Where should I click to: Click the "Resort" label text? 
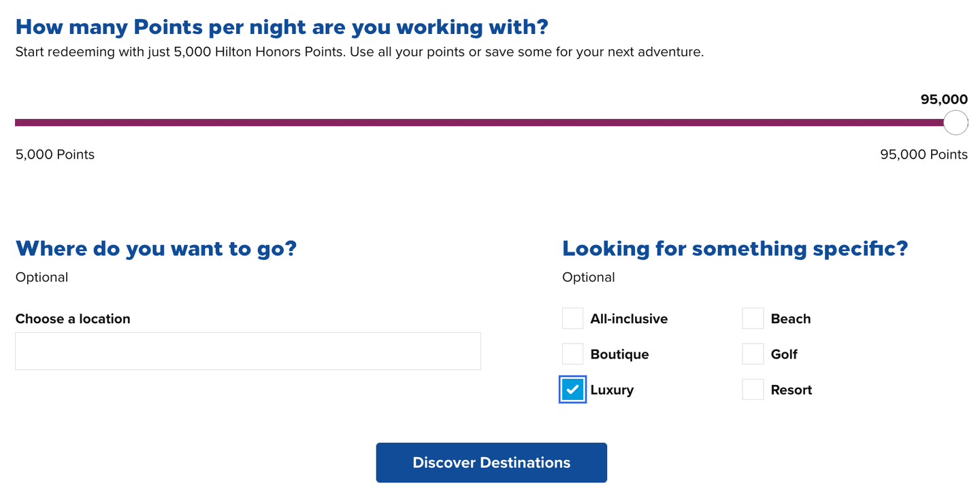791,390
